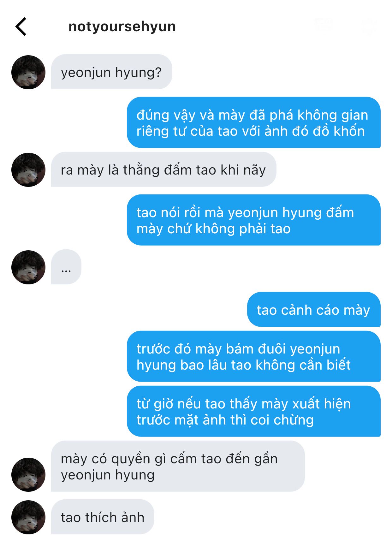
Task: Select the "đúng vậy và mày đã phá" bubble
Action: 254,122
